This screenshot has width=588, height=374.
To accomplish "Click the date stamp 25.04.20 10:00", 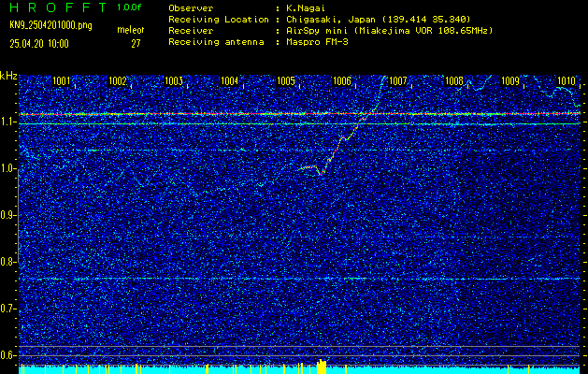I will click(x=39, y=44).
